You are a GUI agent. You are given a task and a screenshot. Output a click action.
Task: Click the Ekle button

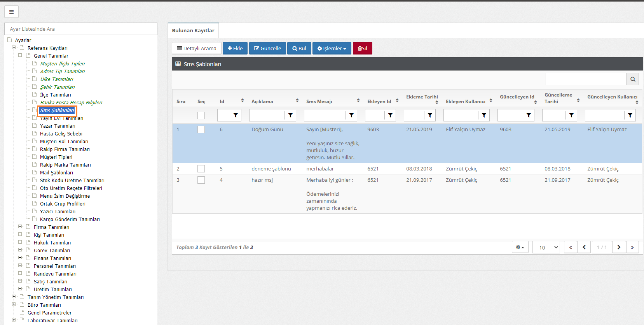[235, 48]
